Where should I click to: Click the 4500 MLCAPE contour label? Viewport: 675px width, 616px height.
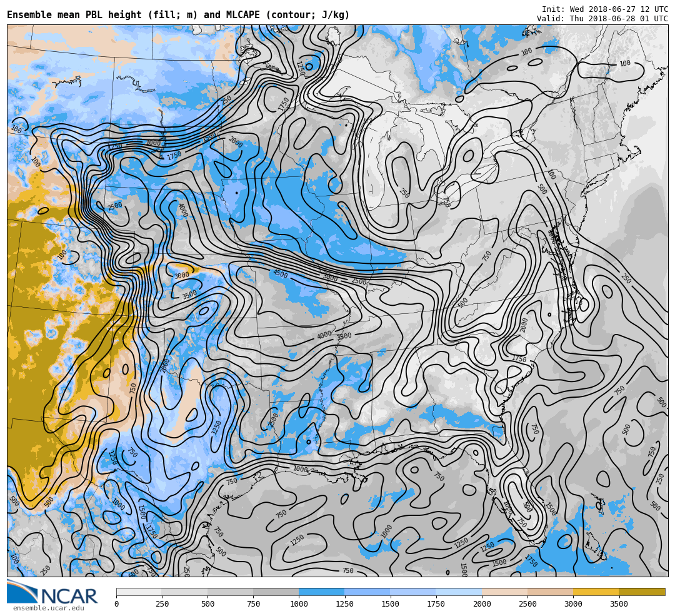click(x=280, y=274)
